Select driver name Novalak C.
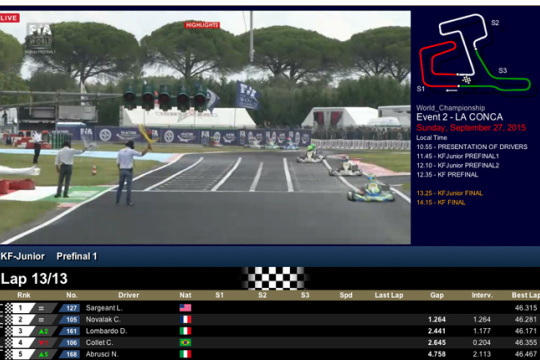 point(103,320)
